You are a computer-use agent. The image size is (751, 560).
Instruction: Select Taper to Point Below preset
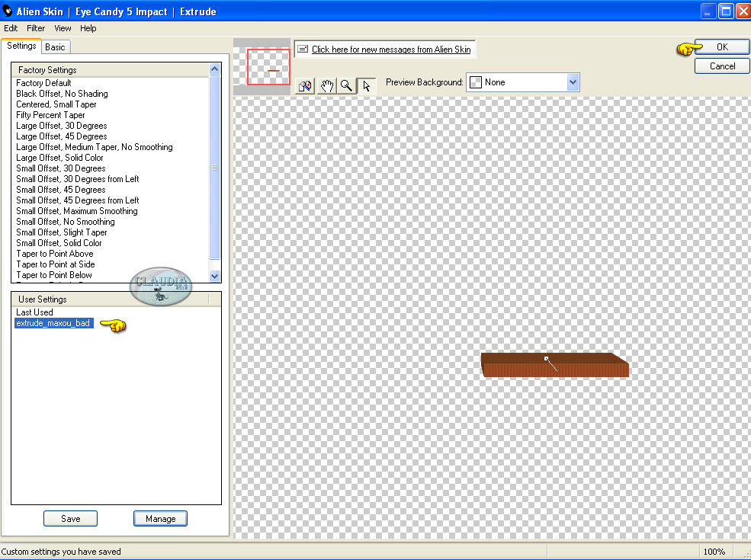54,275
